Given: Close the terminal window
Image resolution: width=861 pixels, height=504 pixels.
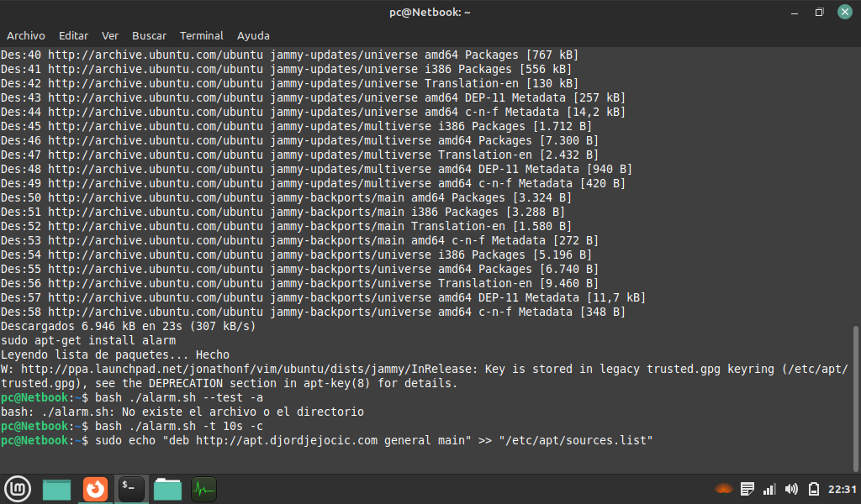Looking at the screenshot, I should [x=844, y=12].
